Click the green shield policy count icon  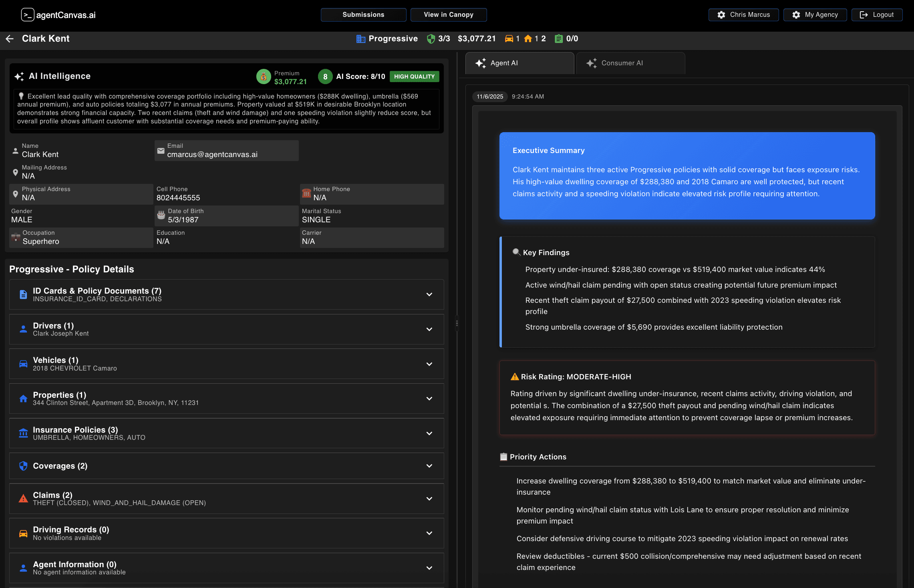(x=431, y=39)
